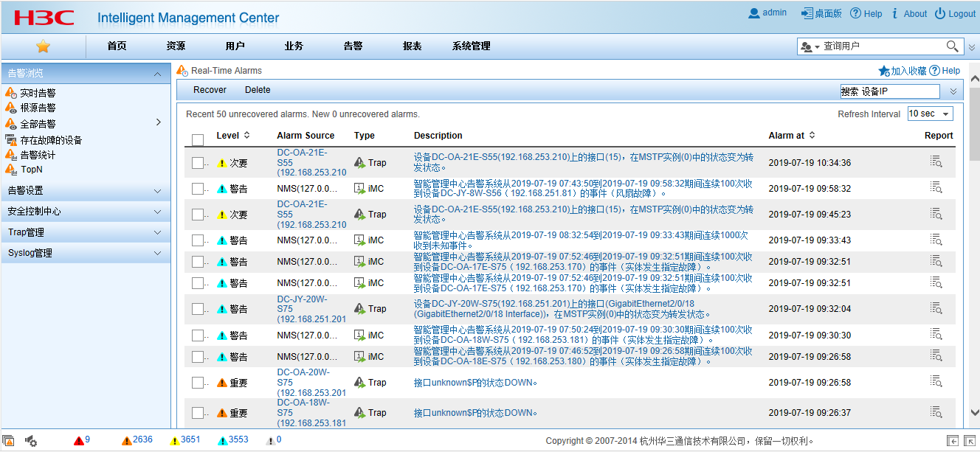Open the 首页 menu
Screen dimensions: 980x452
click(x=117, y=46)
